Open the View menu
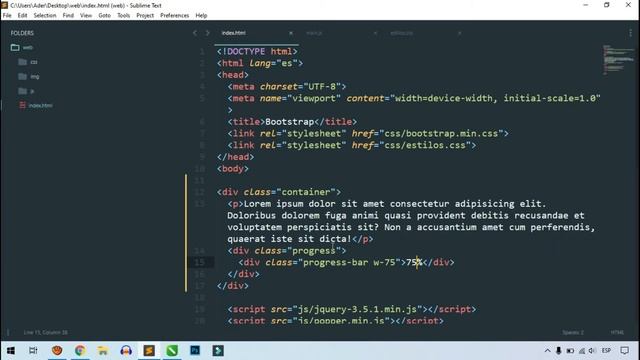 pos(86,16)
